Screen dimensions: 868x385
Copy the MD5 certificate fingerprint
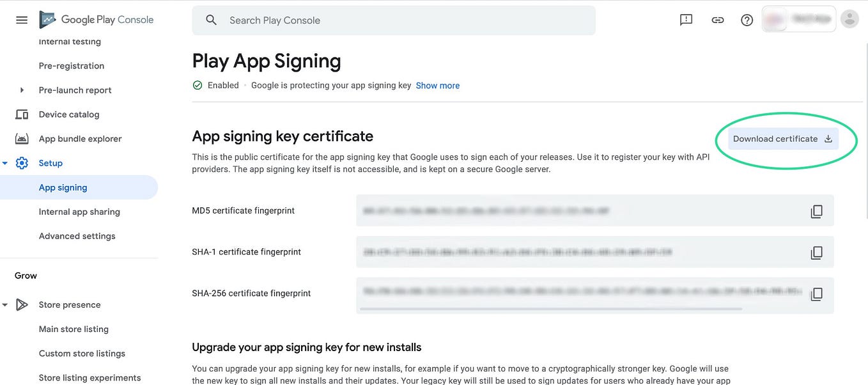click(x=816, y=210)
